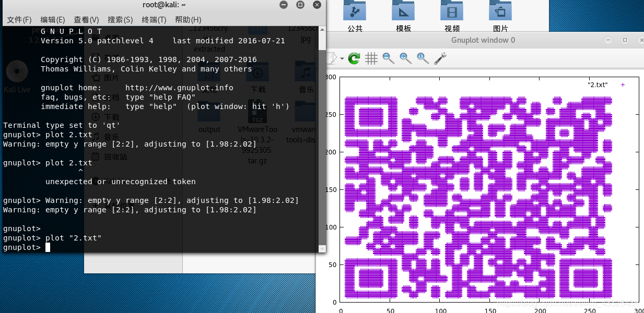Toggle the grid icon in Gnuplot toolbar
Screen dimensions: 644x313
[x=371, y=58]
